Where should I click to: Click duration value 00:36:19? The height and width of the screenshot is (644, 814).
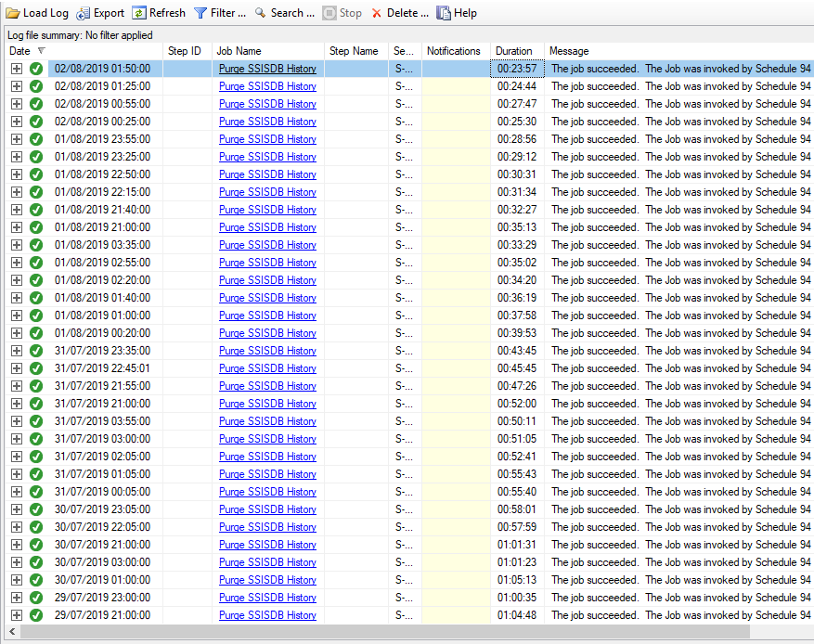click(517, 298)
